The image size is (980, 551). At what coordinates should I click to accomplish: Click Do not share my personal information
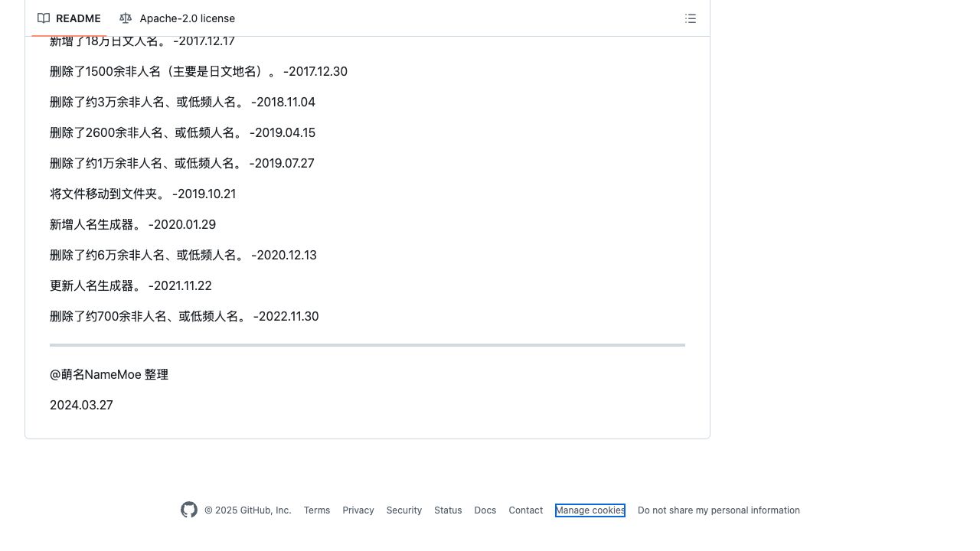[x=718, y=510]
